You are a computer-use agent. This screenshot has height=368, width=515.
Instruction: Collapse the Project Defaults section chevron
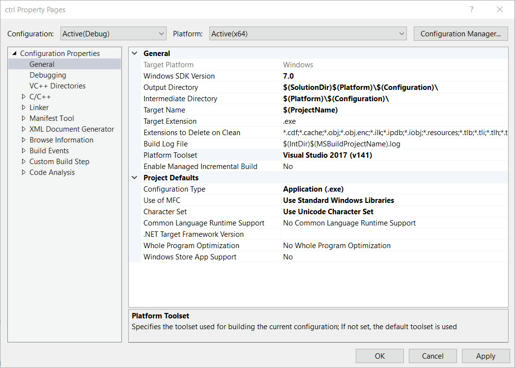point(135,178)
